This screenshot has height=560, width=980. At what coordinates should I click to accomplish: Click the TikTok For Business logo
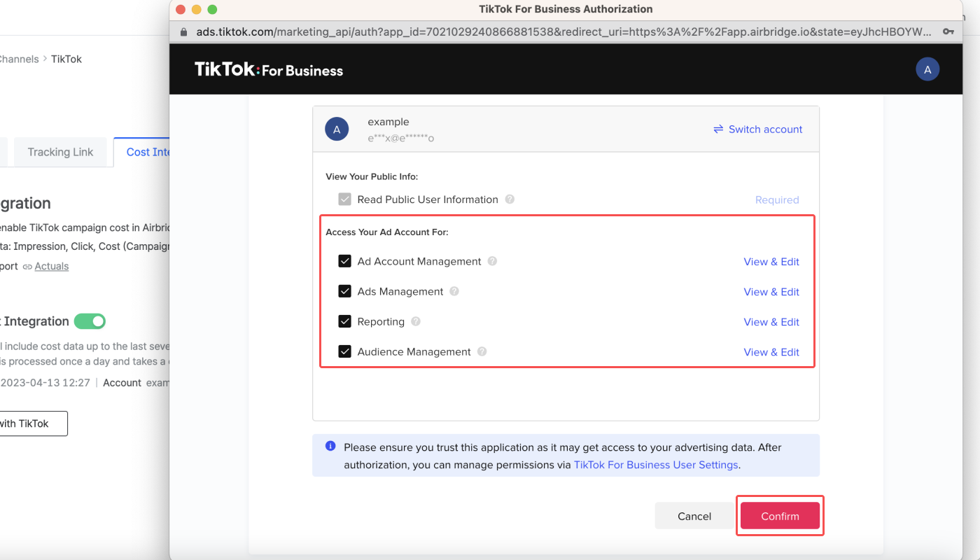[x=269, y=69]
